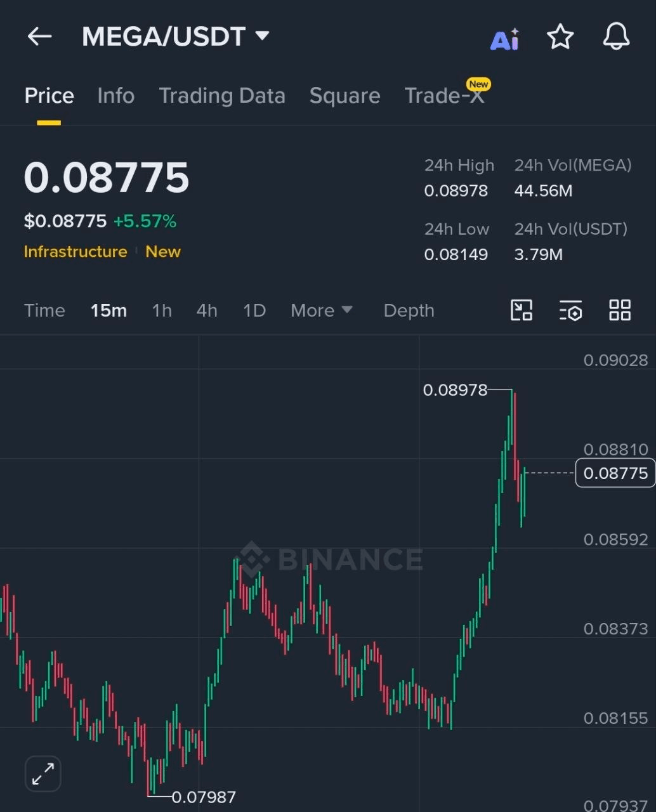Screen dimensions: 656x812
Task: Tap the 0.08810 price axis label
Action: (x=616, y=450)
